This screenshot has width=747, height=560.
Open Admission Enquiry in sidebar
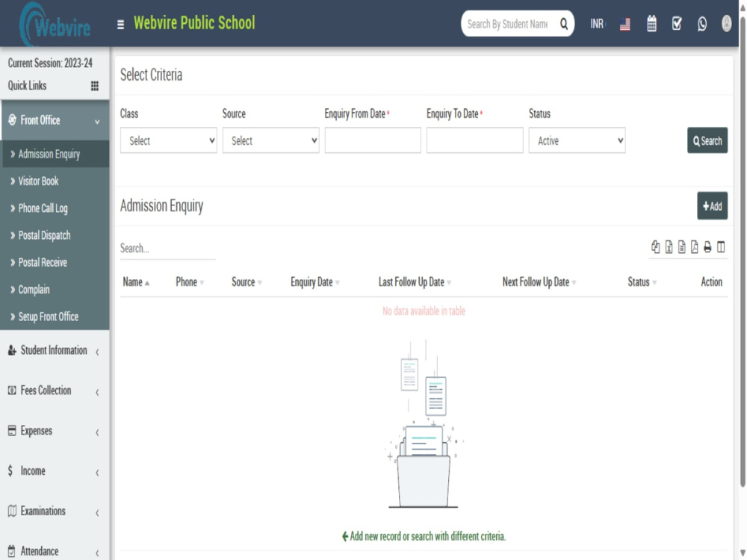click(56, 154)
